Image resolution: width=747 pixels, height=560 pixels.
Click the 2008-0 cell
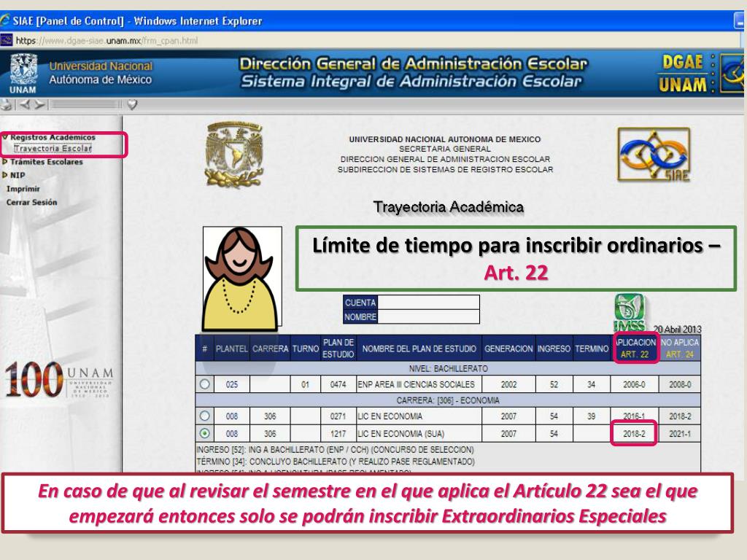tap(680, 384)
